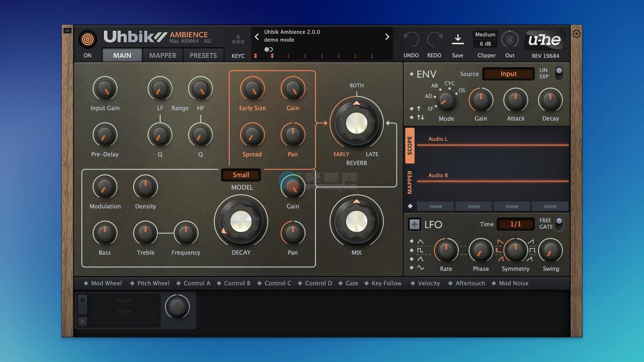Viewport: 644px width, 362px height.
Task: Click the large MIX knob
Action: (x=356, y=222)
